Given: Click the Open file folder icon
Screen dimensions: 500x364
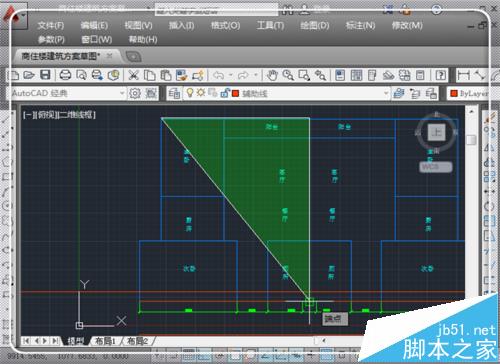Looking at the screenshot, I should click(x=29, y=75).
